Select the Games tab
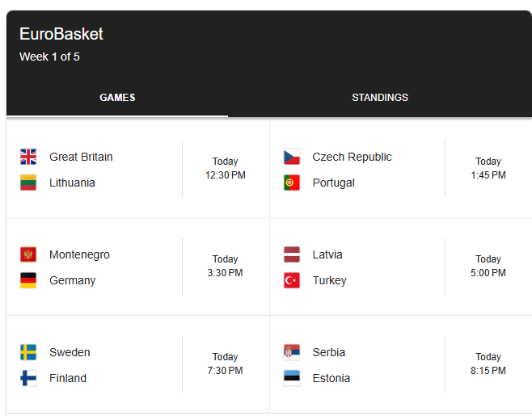532x416 pixels. [x=117, y=98]
